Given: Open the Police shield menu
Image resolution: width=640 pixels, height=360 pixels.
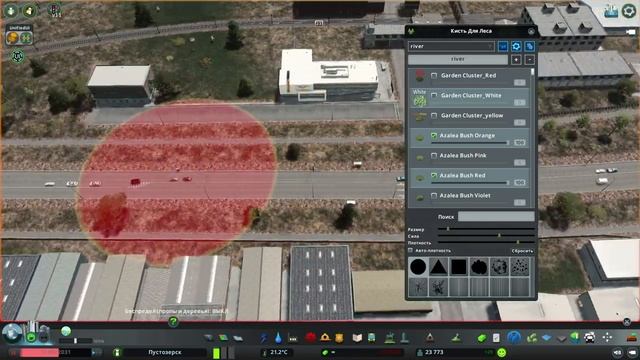Looking at the screenshot, I should [339, 338].
